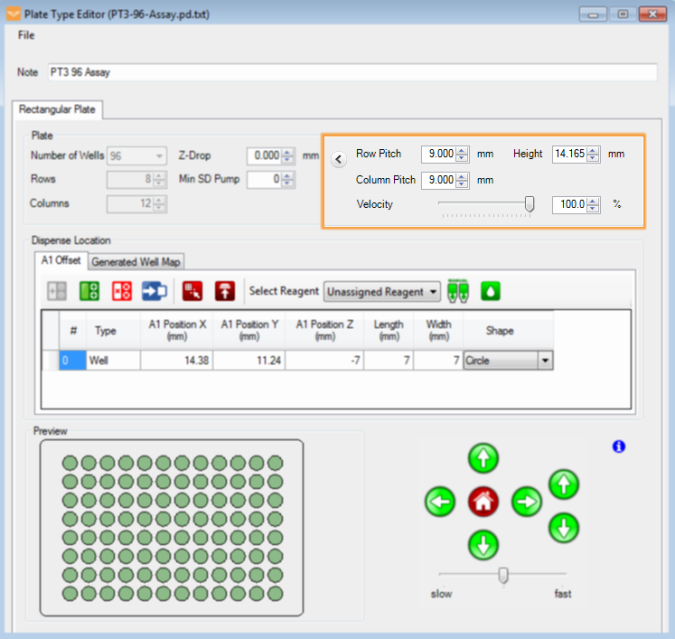Click the up arrow above the home button

[x=483, y=459]
